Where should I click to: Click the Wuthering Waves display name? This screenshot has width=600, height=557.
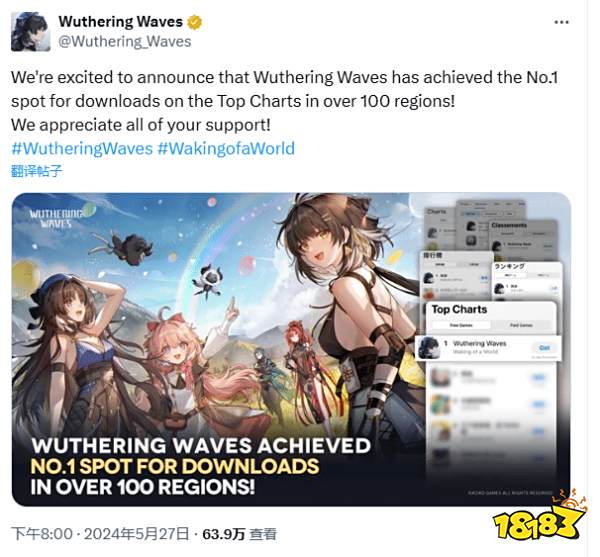121,21
